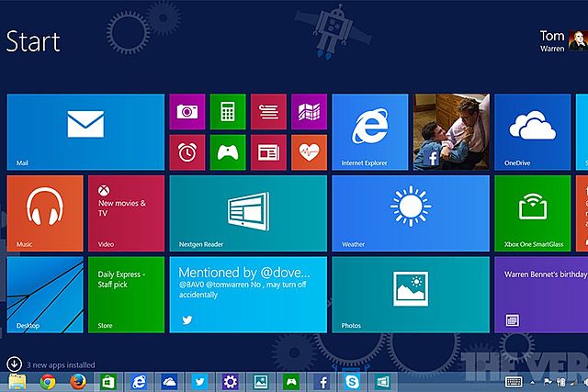Click the Tom Warren user account name
Screen dimensions: 588x392
point(552,40)
